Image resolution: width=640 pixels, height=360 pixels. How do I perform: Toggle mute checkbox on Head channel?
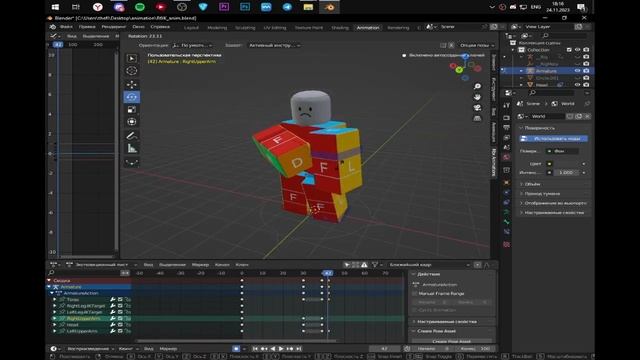[x=120, y=325]
